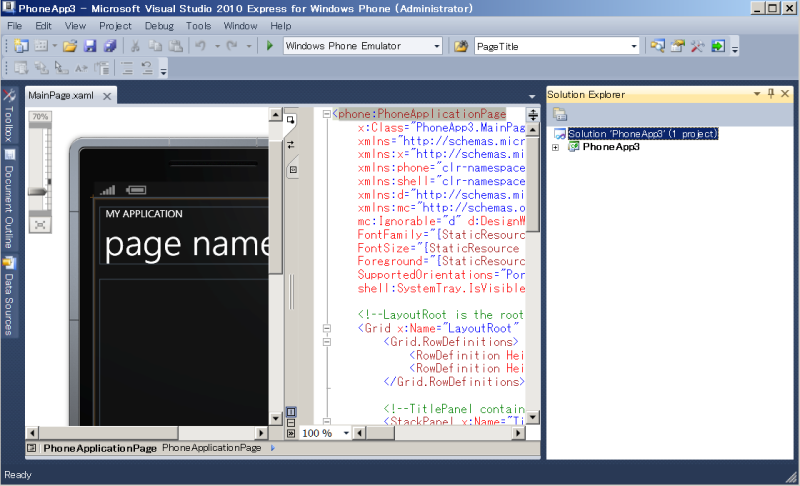Open the Properties Window toolbar icon

(x=677, y=46)
